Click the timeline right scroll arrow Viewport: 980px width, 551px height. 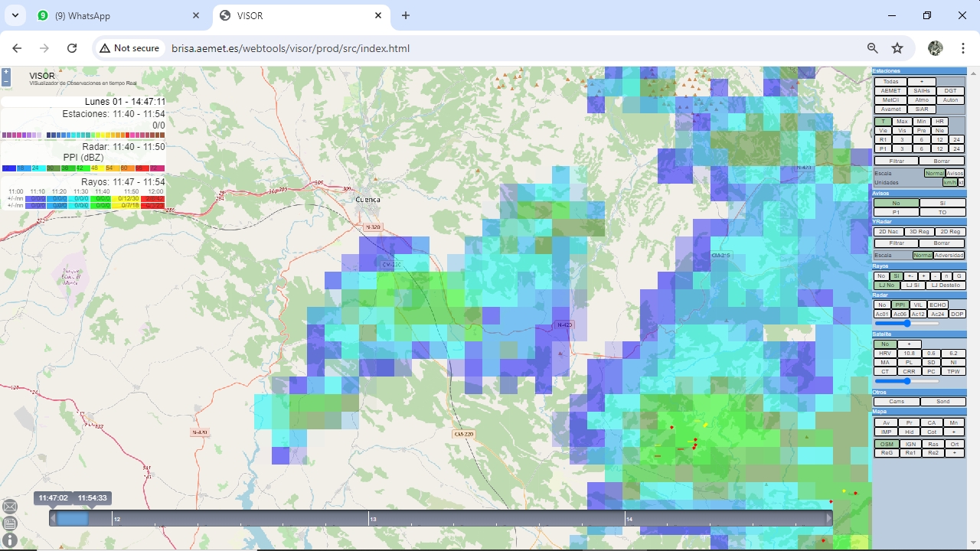point(828,519)
